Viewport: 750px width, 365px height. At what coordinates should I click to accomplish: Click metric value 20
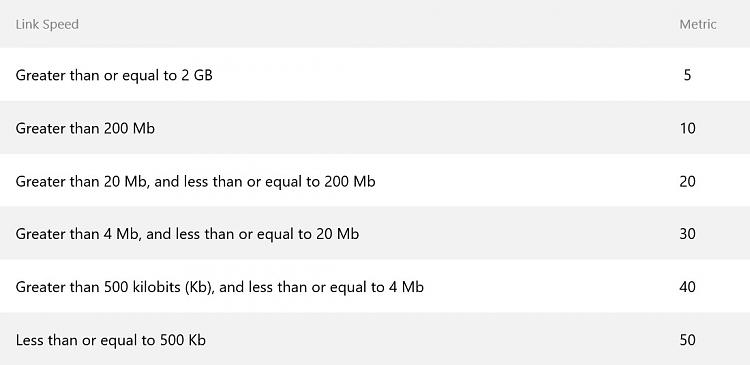687,181
